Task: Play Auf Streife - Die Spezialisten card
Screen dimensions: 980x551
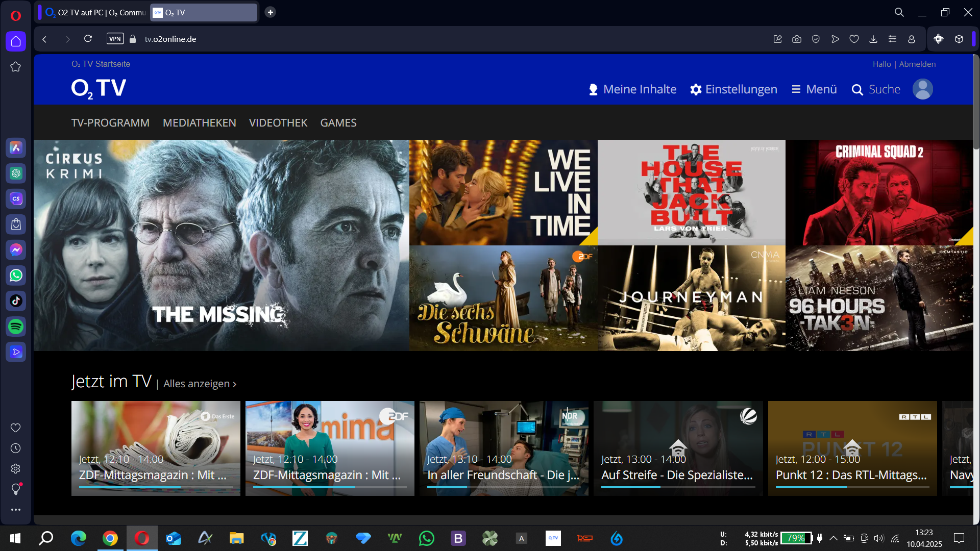Action: point(678,448)
